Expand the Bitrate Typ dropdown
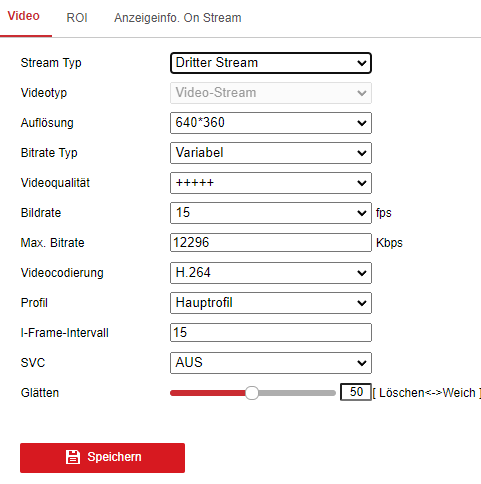 pyautogui.click(x=271, y=153)
